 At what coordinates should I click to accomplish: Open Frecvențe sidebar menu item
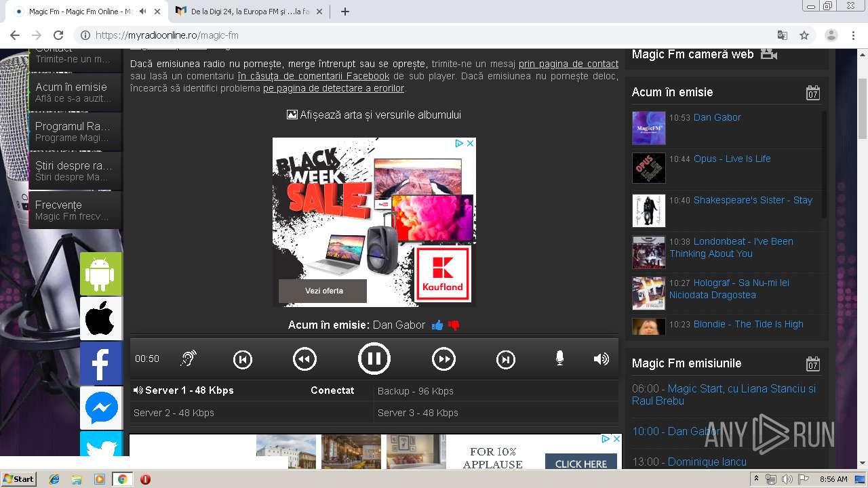(75, 210)
